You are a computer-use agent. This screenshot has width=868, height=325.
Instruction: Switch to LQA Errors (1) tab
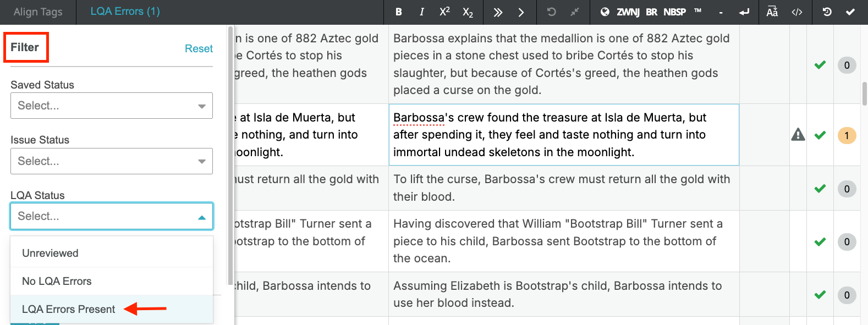coord(125,12)
